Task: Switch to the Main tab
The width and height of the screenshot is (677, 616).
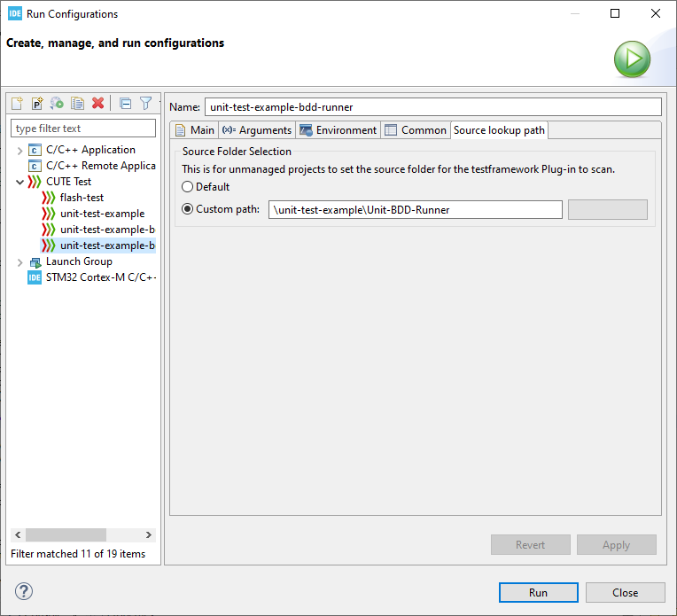Action: click(195, 130)
